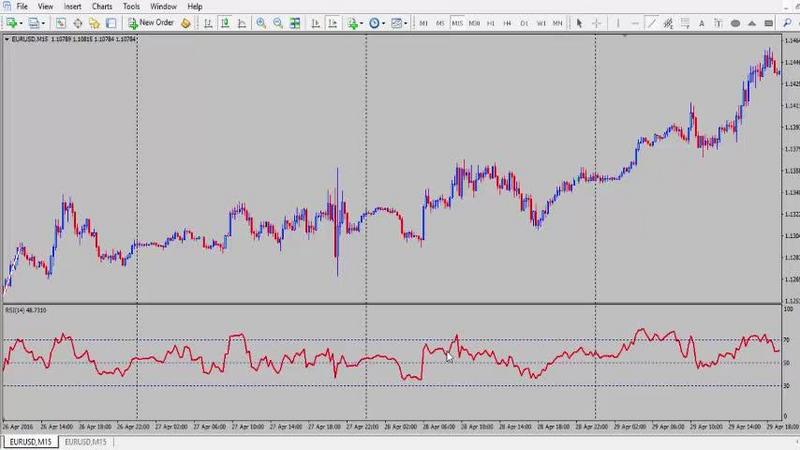This screenshot has width=800, height=450.
Task: Expand the Periods dropdown arrow
Action: [x=383, y=23]
